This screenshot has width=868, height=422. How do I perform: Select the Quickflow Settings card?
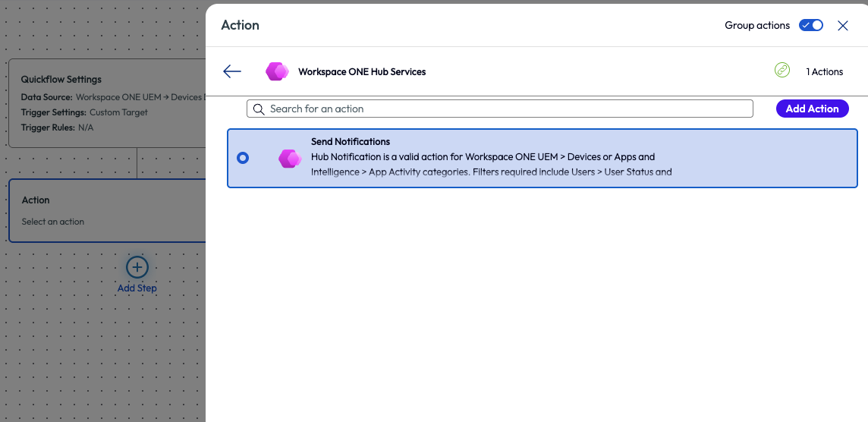click(106, 102)
